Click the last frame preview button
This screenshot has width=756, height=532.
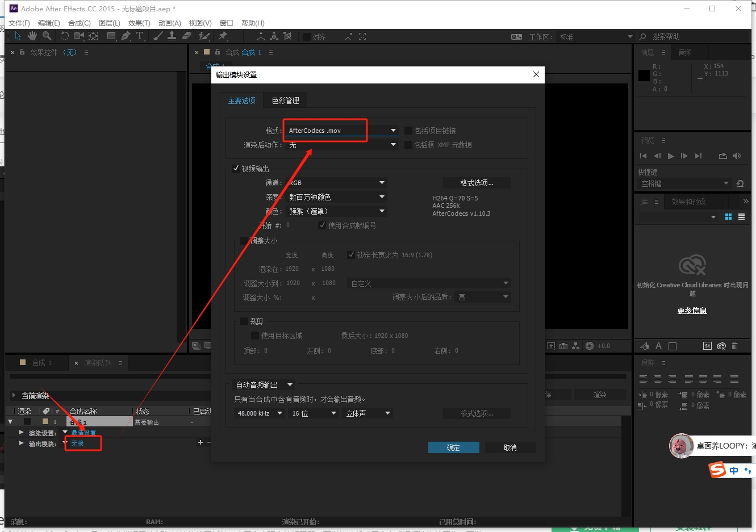tap(698, 156)
